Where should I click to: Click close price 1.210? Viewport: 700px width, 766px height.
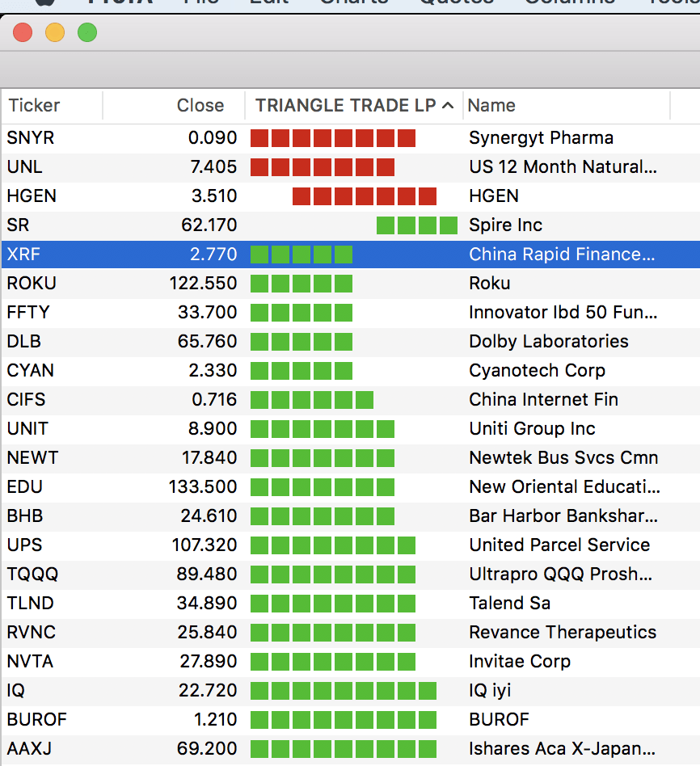pos(216,719)
